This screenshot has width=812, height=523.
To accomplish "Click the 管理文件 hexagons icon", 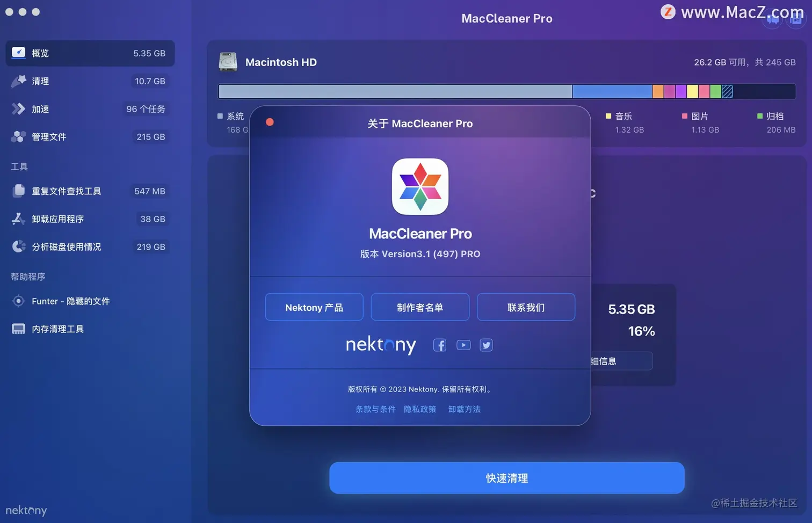I will click(18, 137).
